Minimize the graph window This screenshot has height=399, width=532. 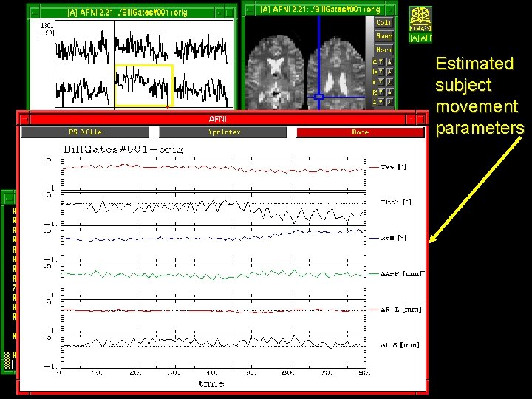[x=219, y=13]
